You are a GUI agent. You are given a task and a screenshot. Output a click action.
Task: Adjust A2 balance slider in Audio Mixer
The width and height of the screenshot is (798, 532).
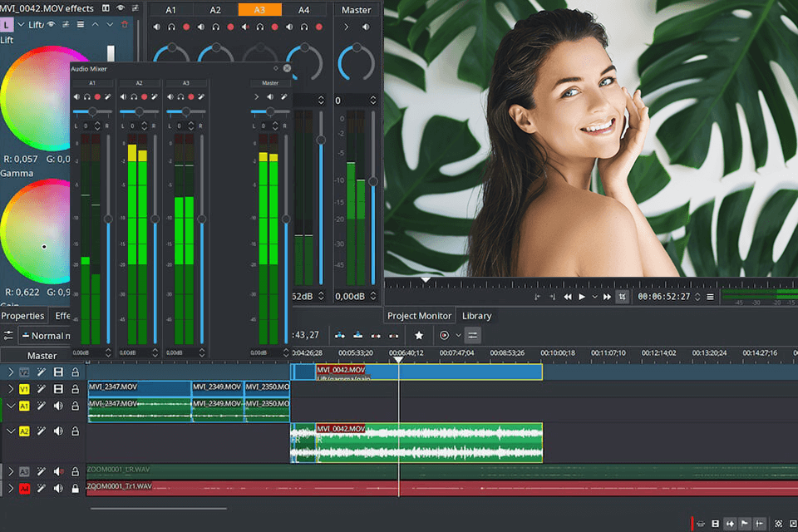[x=139, y=111]
